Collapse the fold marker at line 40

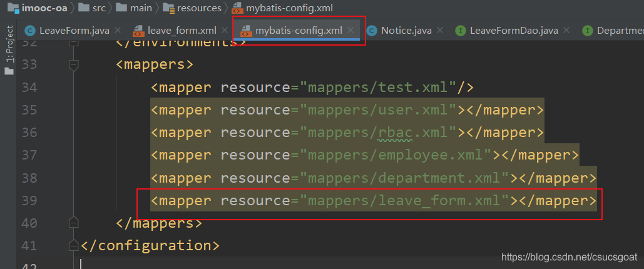click(73, 223)
